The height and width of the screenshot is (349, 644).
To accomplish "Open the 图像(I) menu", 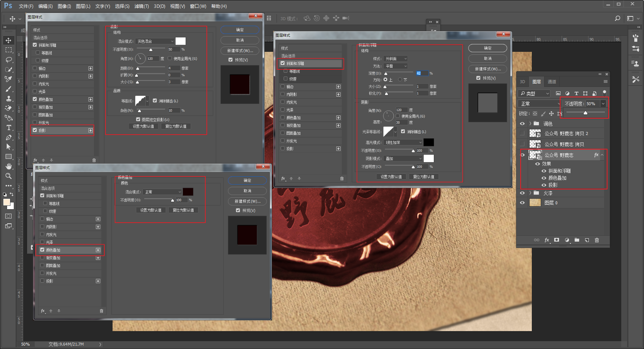I will 64,6.
